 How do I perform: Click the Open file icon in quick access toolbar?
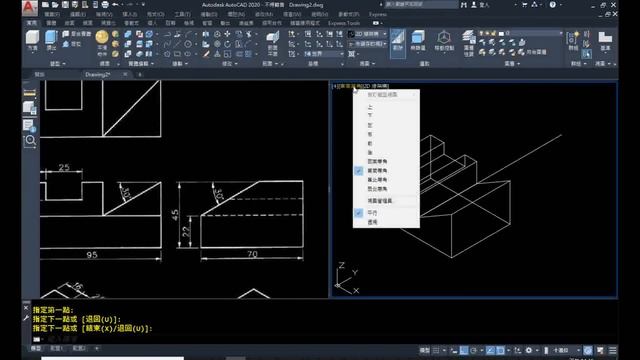(x=55, y=5)
